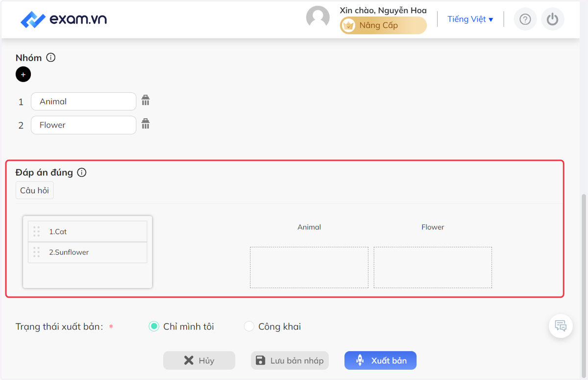Click the drag handle of 1.Cat
The image size is (588, 380).
36,231
